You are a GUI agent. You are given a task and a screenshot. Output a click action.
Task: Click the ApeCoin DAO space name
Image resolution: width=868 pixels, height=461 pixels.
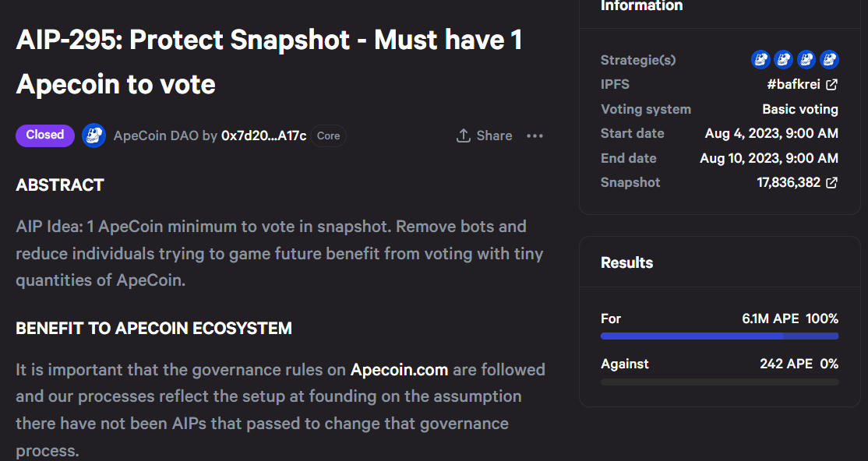click(x=156, y=135)
